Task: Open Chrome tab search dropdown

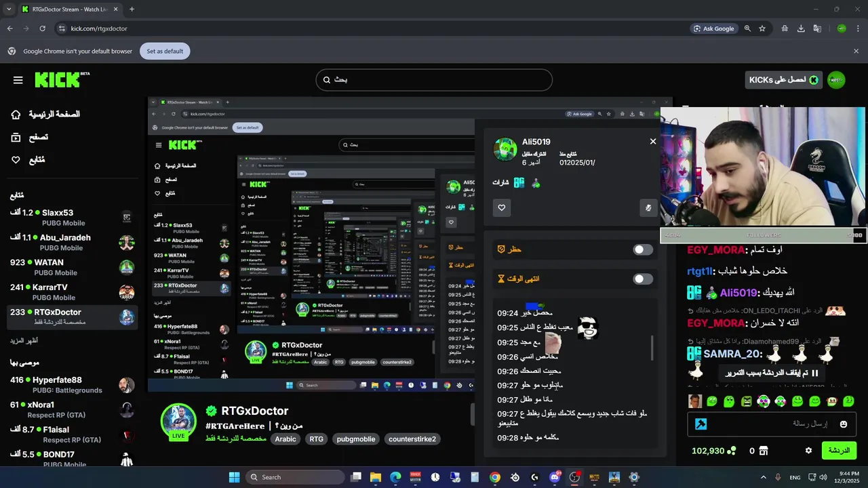Action: click(9, 9)
